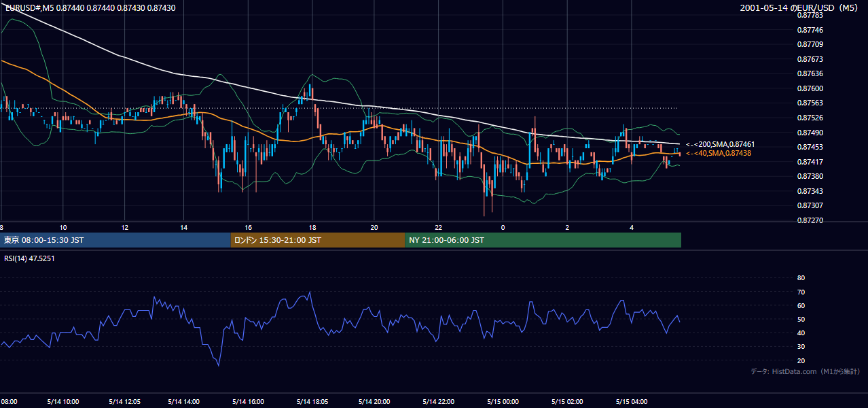This screenshot has height=408, width=868.
Task: Click RSI scale label 70
Action: pos(801,292)
